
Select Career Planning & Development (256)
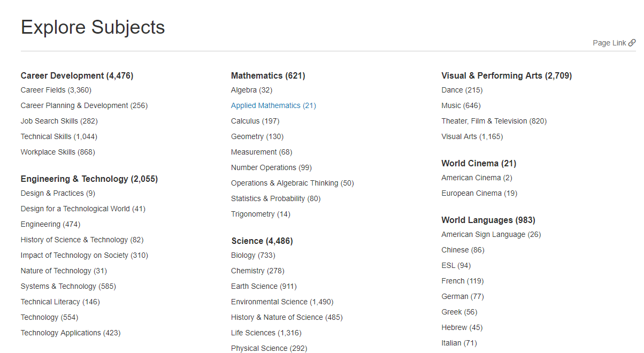[x=84, y=105]
